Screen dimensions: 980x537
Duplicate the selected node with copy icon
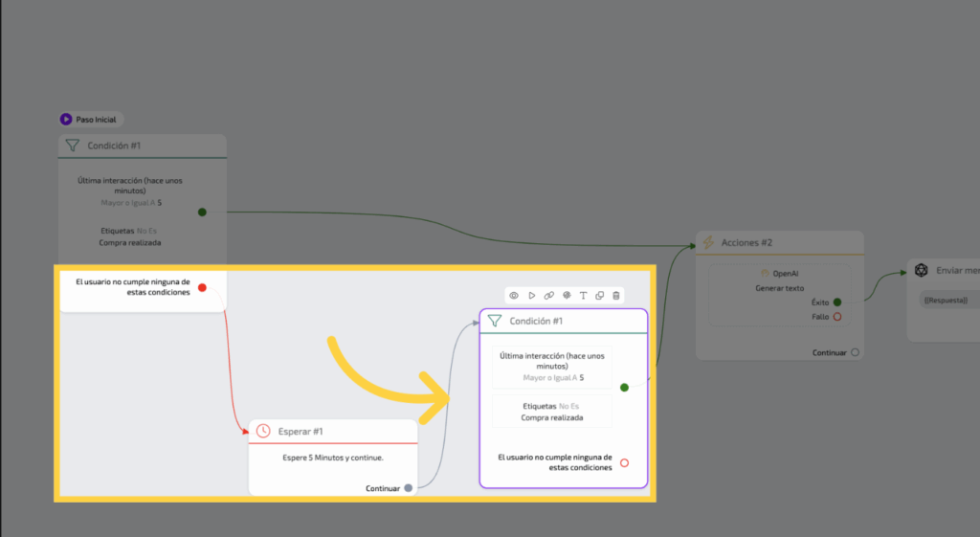[x=600, y=296]
